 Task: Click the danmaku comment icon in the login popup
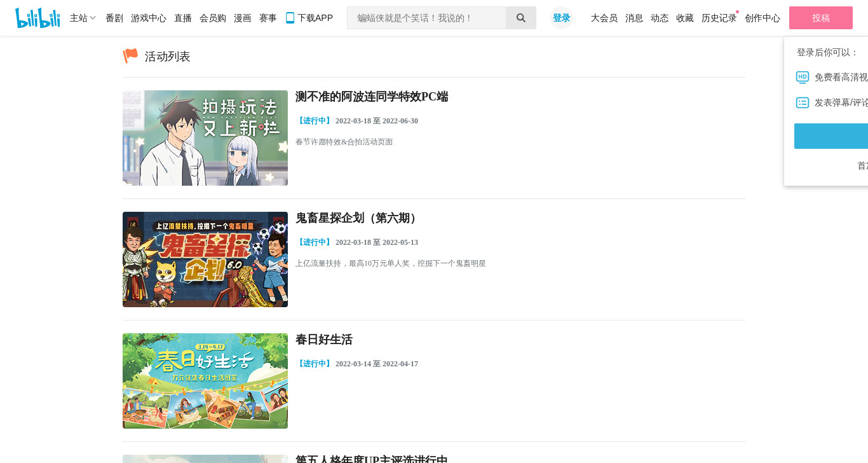point(803,102)
